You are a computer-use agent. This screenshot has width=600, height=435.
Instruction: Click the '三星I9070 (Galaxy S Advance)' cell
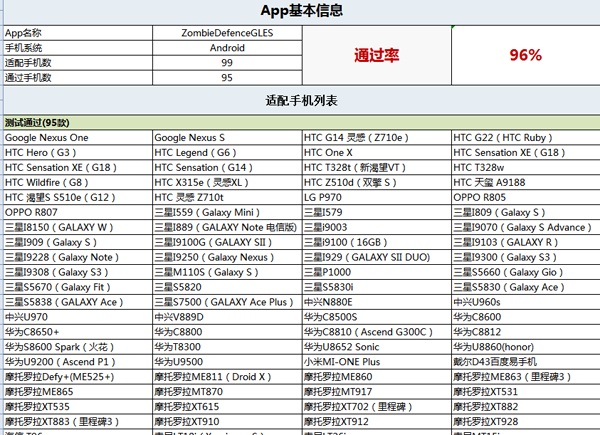coord(526,227)
